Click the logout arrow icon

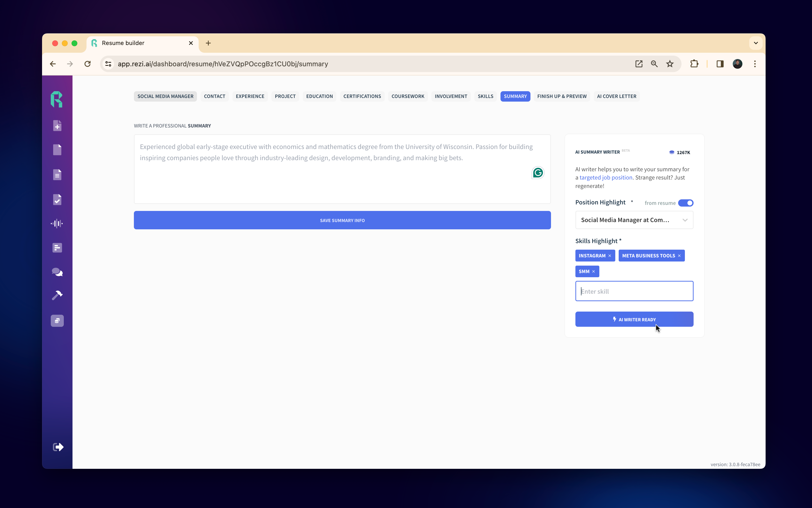(x=58, y=447)
